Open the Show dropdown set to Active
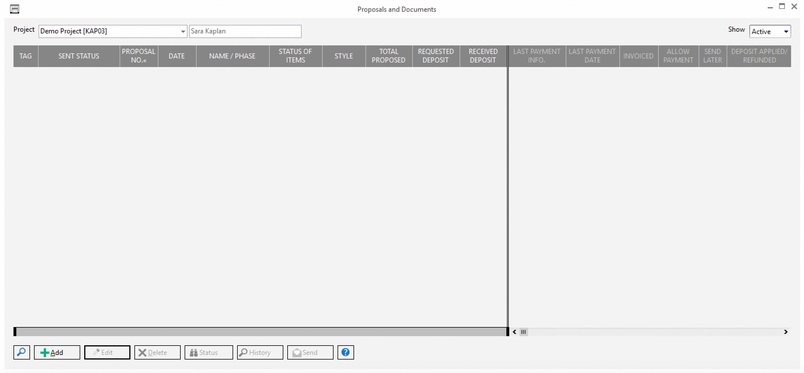804x373 pixels. pyautogui.click(x=770, y=31)
